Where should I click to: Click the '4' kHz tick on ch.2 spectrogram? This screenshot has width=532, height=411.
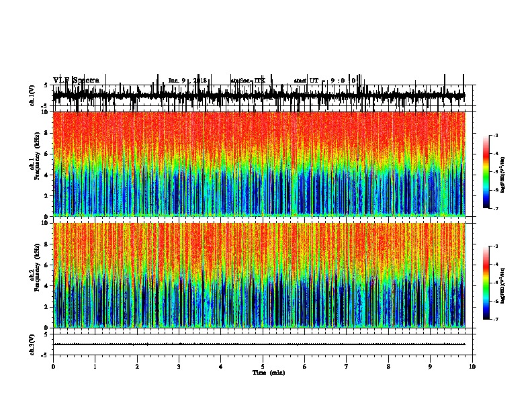coord(47,286)
